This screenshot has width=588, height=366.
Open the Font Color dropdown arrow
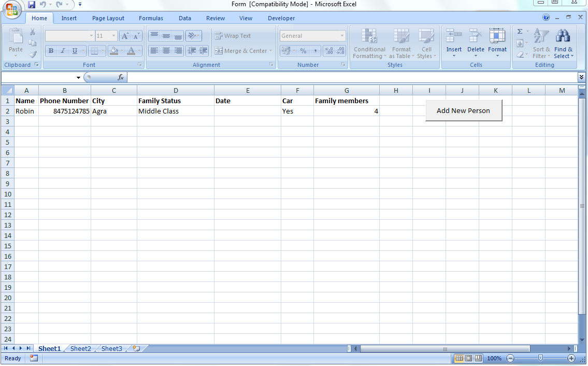point(138,51)
